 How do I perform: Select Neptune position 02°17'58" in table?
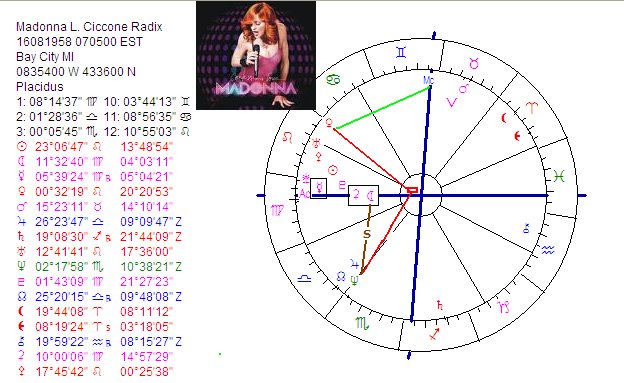pyautogui.click(x=62, y=267)
